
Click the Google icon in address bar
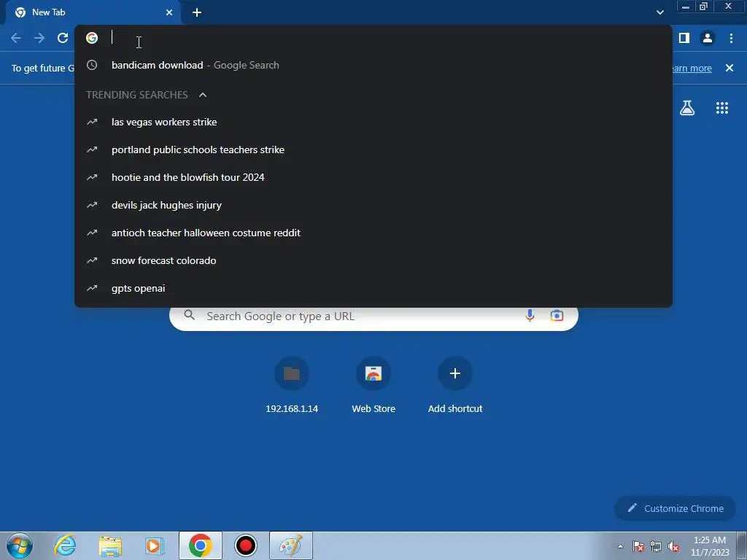pyautogui.click(x=92, y=38)
